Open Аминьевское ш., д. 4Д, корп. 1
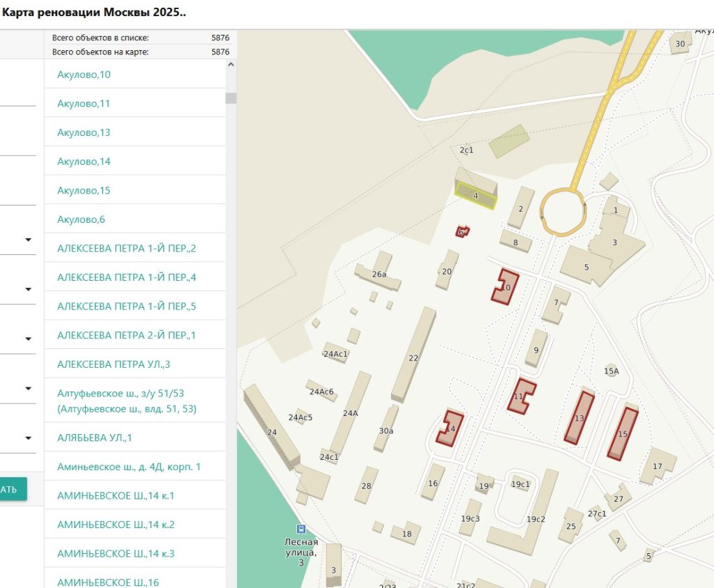 (x=135, y=467)
